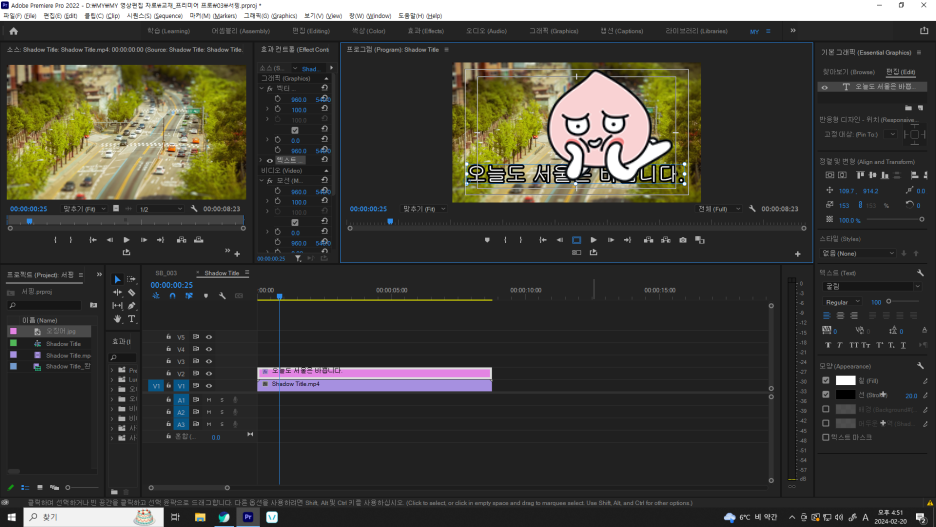Open Styles None dropdown

point(858,254)
